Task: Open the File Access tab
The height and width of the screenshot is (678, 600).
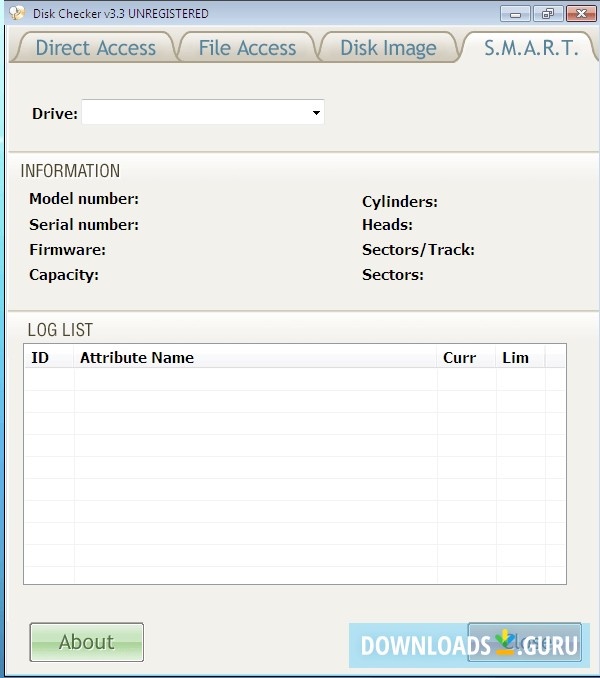Action: pos(247,48)
